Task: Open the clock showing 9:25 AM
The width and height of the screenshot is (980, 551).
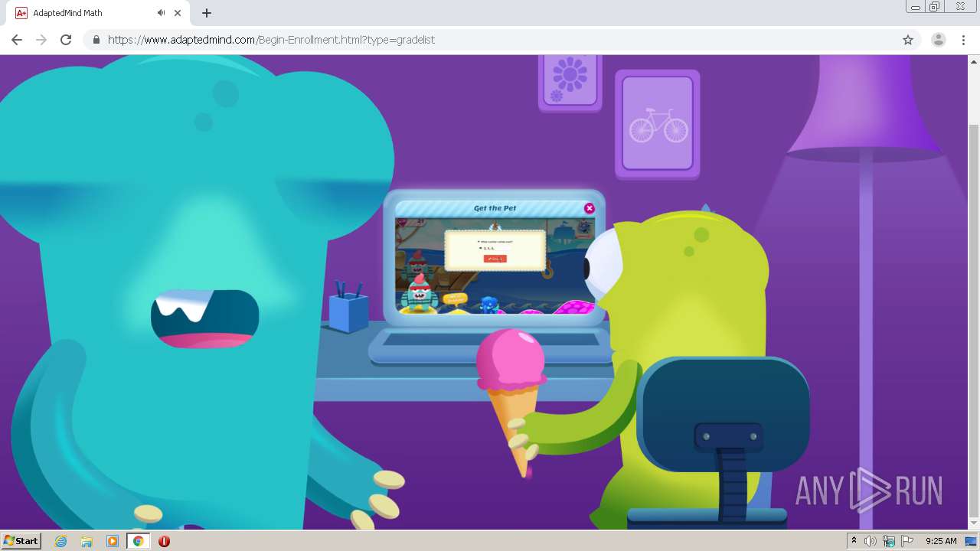Action: (941, 541)
